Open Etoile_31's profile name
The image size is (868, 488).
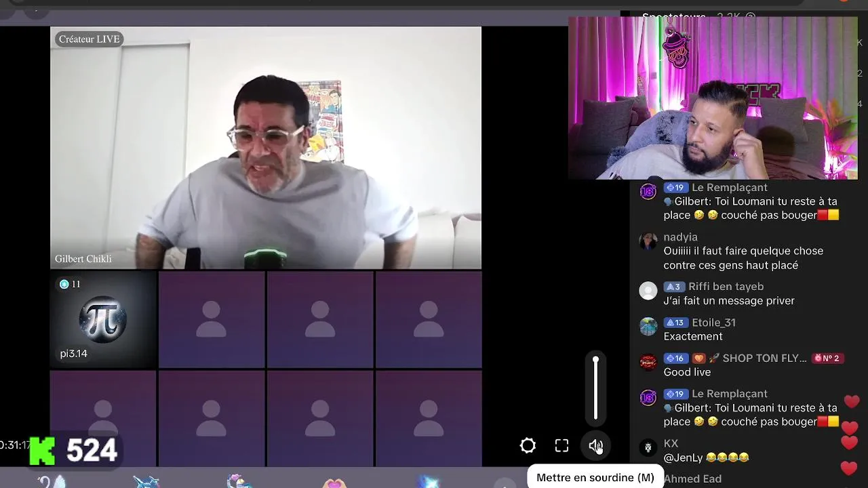713,323
